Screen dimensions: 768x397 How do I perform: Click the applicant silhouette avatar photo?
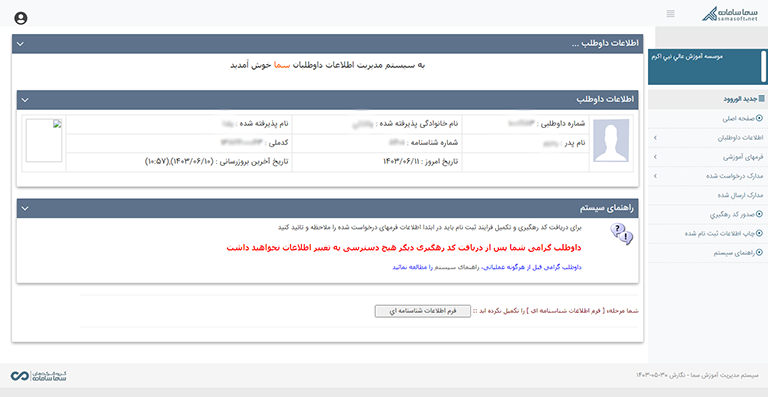coord(611,140)
